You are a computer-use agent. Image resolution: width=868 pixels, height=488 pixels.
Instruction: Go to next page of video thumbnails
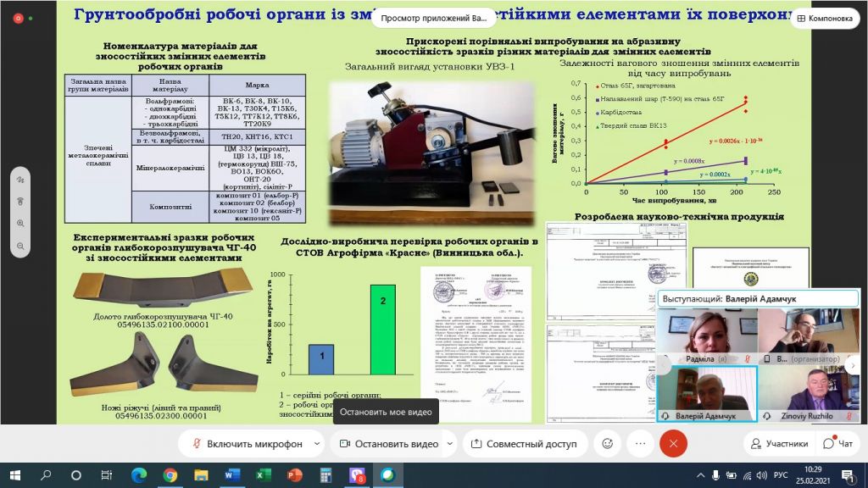(853, 364)
